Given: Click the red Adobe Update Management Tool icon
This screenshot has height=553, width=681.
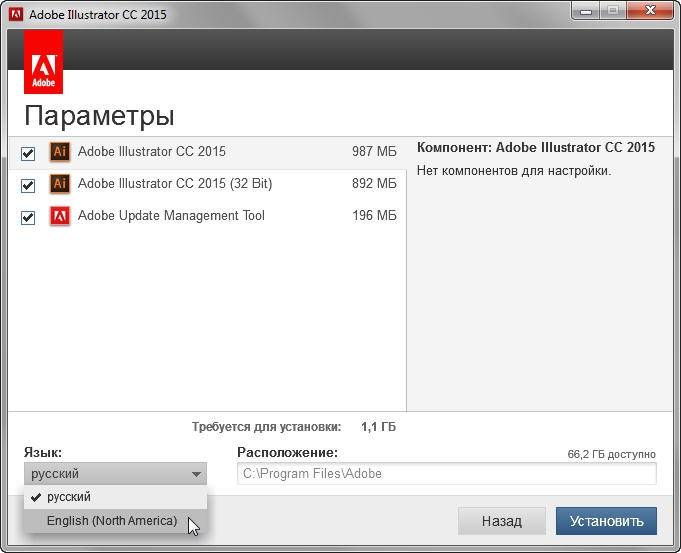Looking at the screenshot, I should coord(60,215).
